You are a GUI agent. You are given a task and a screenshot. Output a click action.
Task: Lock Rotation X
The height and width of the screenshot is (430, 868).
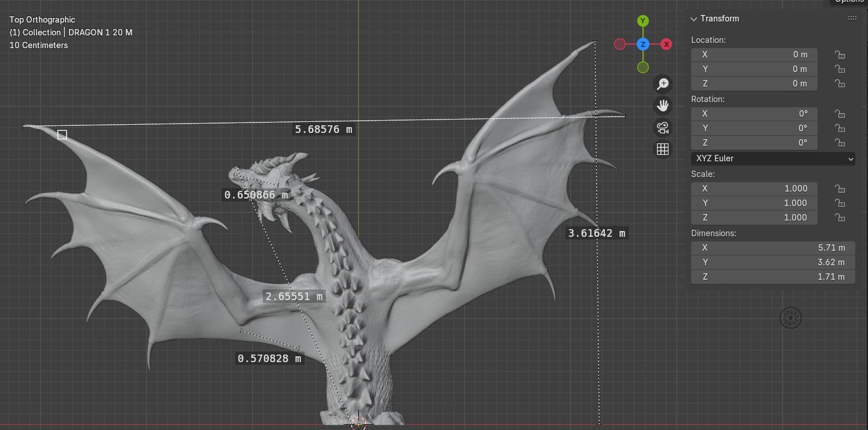840,114
